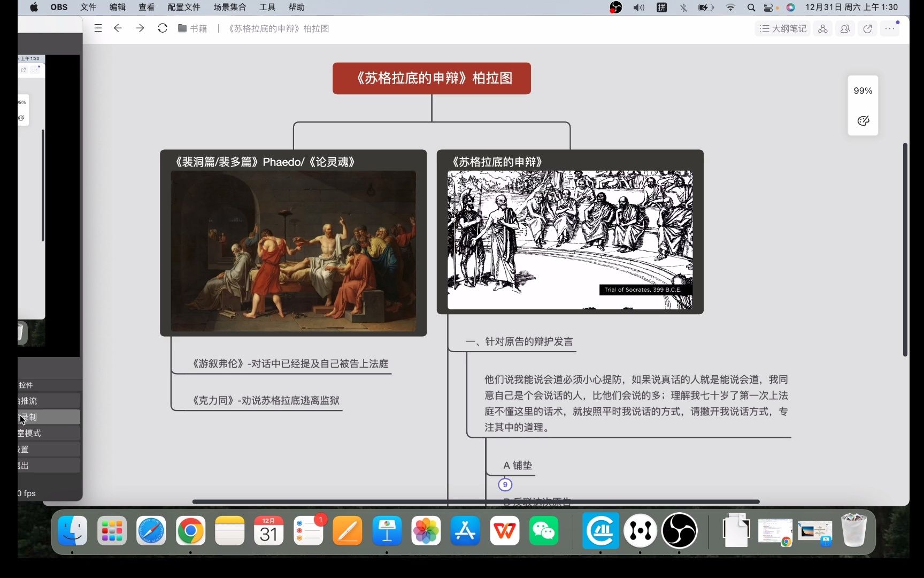Open Control Center icon in menu bar
The width and height of the screenshot is (924, 578).
point(768,7)
